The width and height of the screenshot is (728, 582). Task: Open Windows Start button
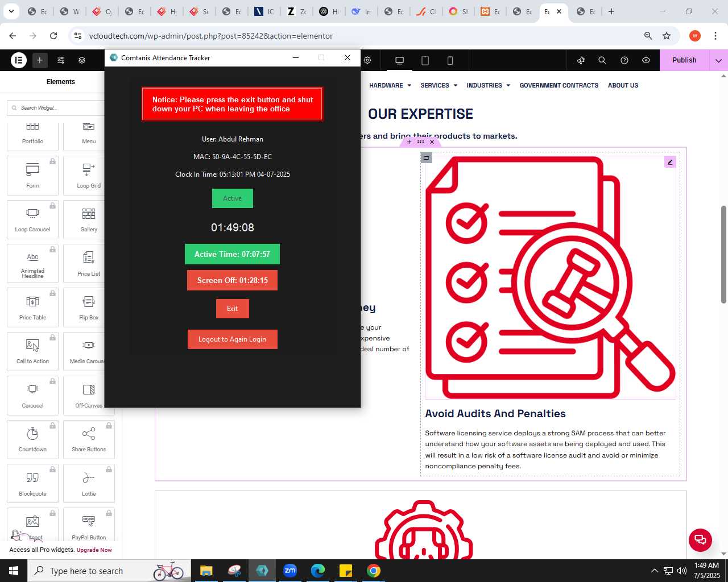14,571
